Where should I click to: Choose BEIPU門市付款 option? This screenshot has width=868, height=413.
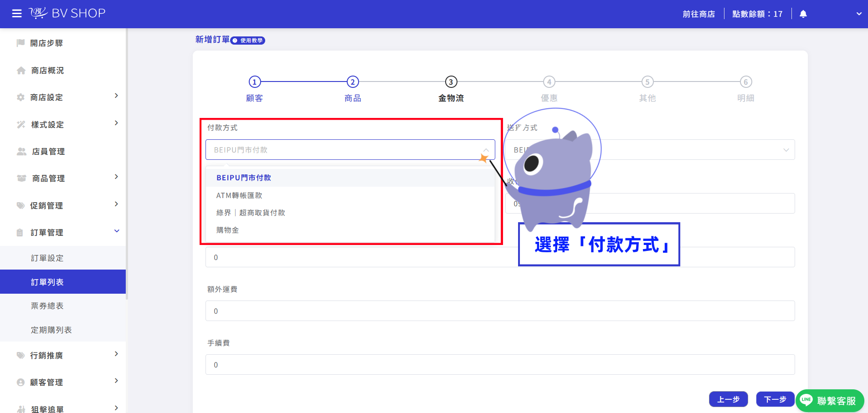tap(350, 178)
